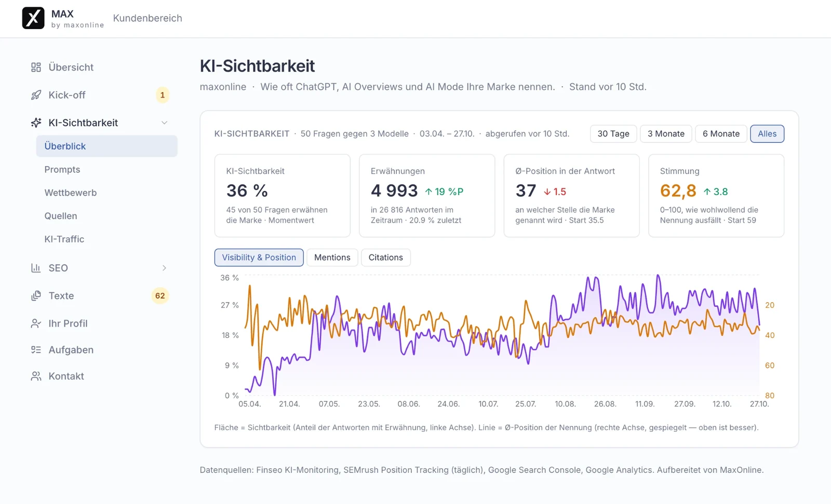Click the KI-Sichtbarkeit sparkle icon

tap(36, 122)
